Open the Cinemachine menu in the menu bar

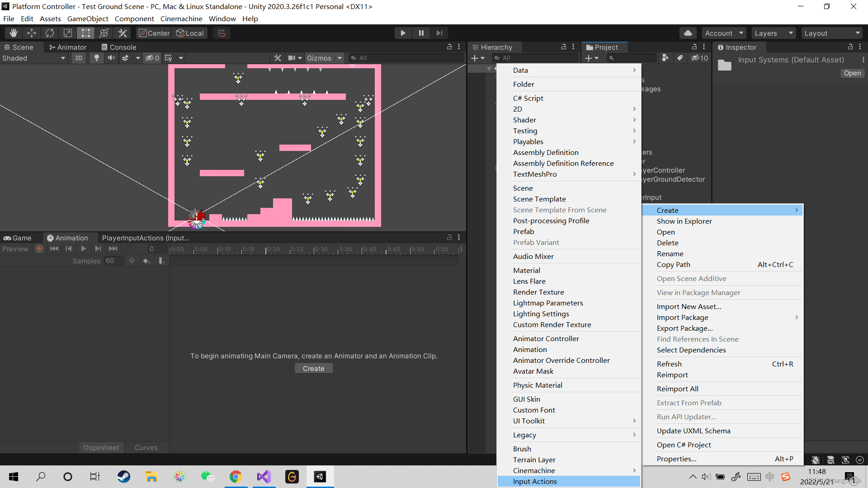point(181,19)
